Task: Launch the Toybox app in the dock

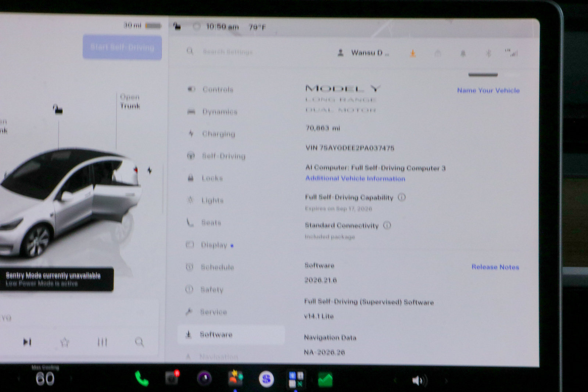Action: (235, 378)
